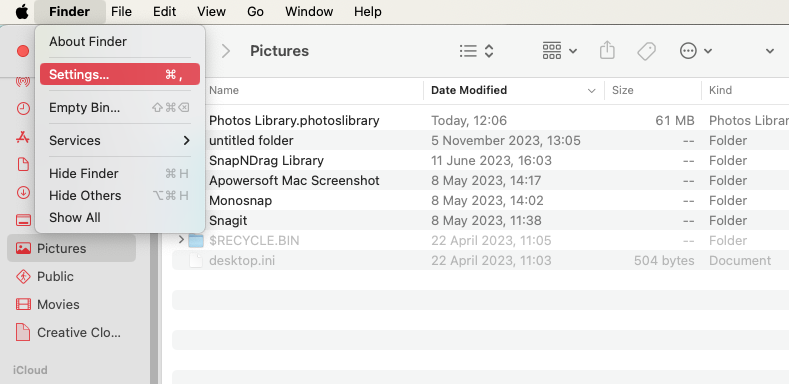Viewport: 789px width, 384px height.
Task: Open Applications via sidebar icon
Action: point(23,136)
